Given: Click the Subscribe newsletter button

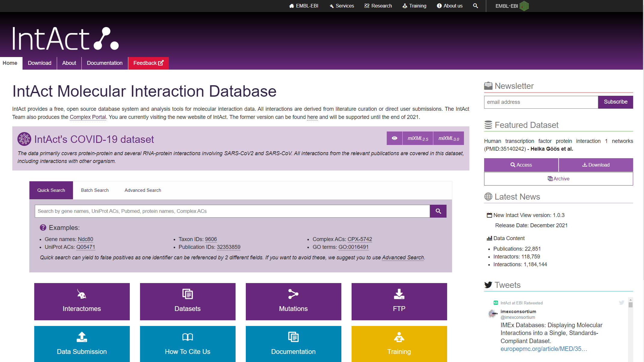Looking at the screenshot, I should [x=615, y=102].
